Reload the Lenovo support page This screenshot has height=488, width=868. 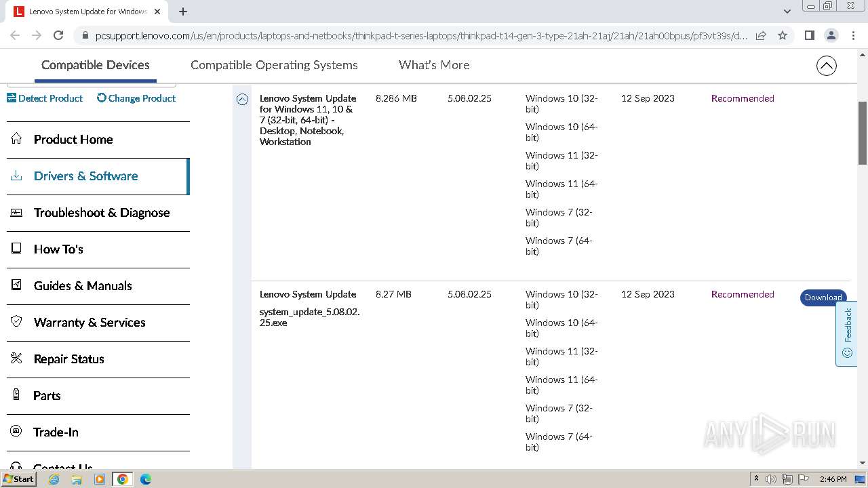click(x=58, y=35)
